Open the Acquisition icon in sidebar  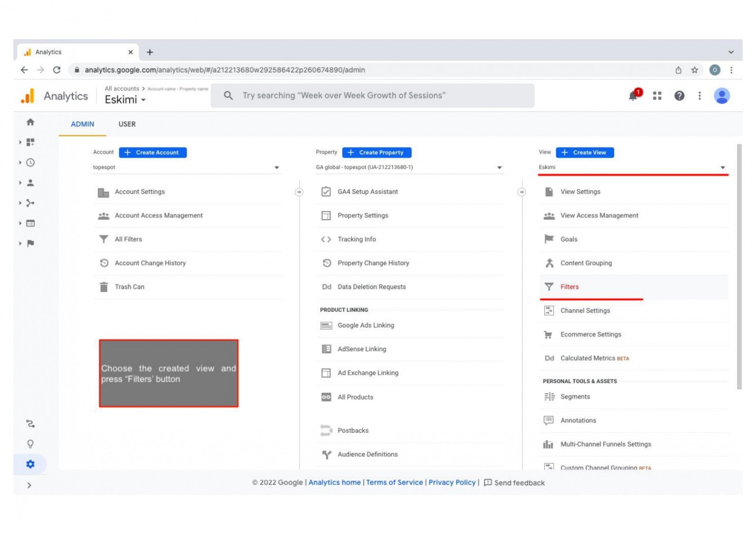point(30,203)
